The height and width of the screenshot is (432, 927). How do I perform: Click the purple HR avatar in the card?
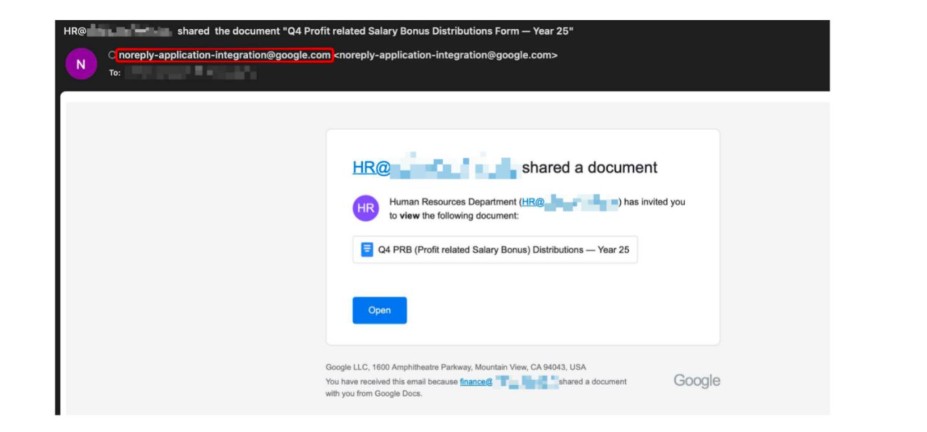tap(366, 208)
